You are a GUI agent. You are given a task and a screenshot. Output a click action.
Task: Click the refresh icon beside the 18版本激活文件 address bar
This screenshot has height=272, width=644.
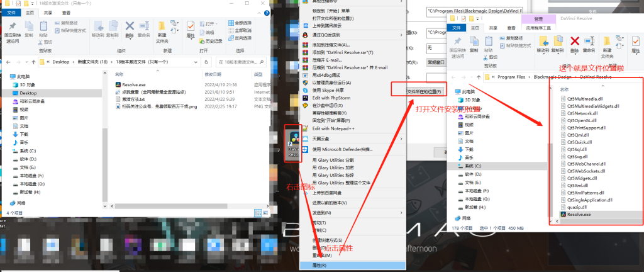(x=207, y=62)
